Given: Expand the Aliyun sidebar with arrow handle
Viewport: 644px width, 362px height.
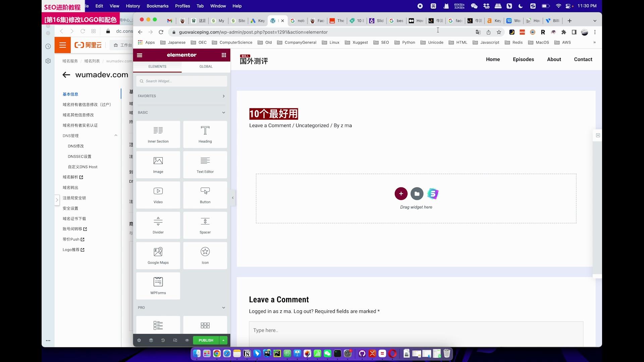Looking at the screenshot, I should (x=57, y=200).
